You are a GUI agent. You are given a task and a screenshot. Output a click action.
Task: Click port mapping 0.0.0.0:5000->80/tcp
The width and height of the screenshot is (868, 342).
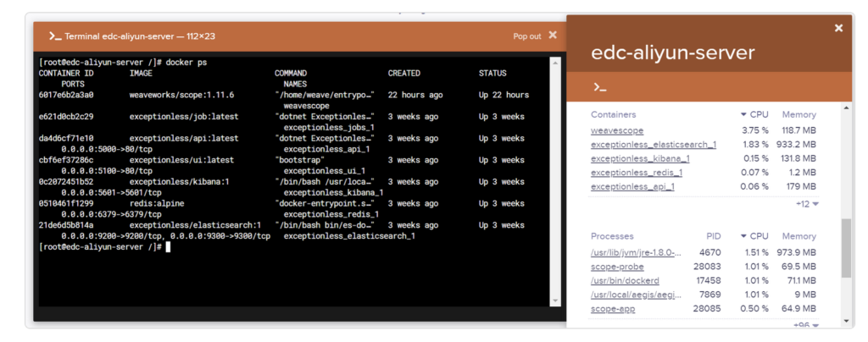click(x=107, y=149)
